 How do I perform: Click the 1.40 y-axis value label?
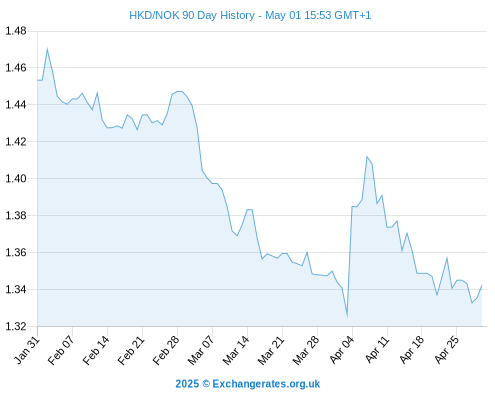coord(15,179)
